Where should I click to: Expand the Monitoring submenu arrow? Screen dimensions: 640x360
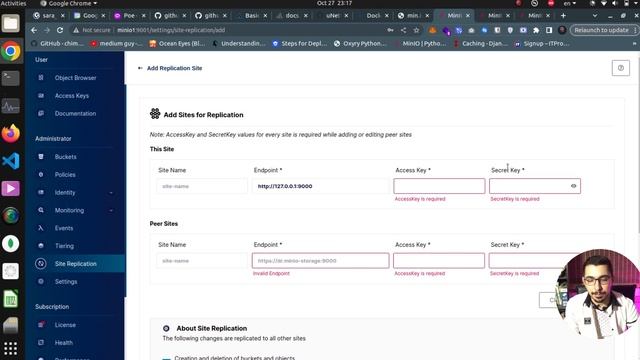coord(111,211)
